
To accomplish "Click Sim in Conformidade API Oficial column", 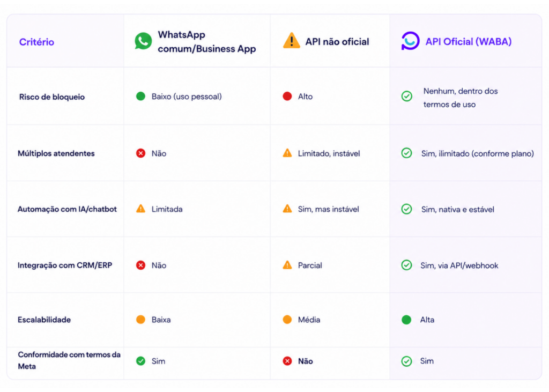I will pos(427,361).
